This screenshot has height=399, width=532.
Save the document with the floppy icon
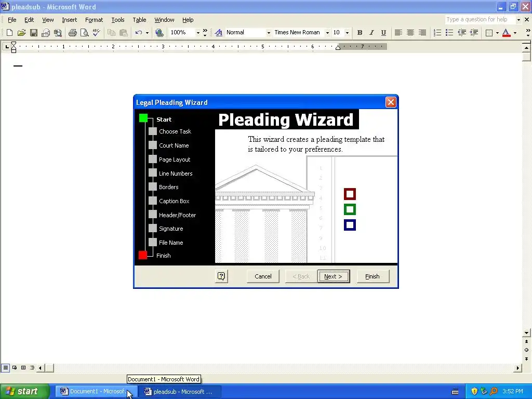click(x=34, y=33)
